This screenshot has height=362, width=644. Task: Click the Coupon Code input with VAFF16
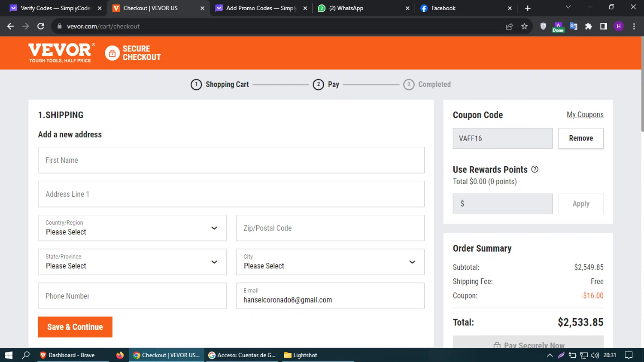pos(503,138)
